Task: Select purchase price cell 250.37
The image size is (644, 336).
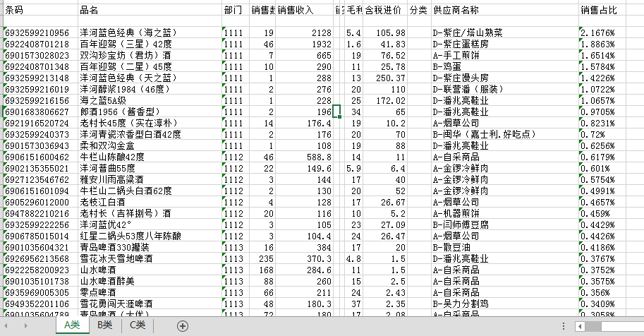Action: (x=385, y=78)
